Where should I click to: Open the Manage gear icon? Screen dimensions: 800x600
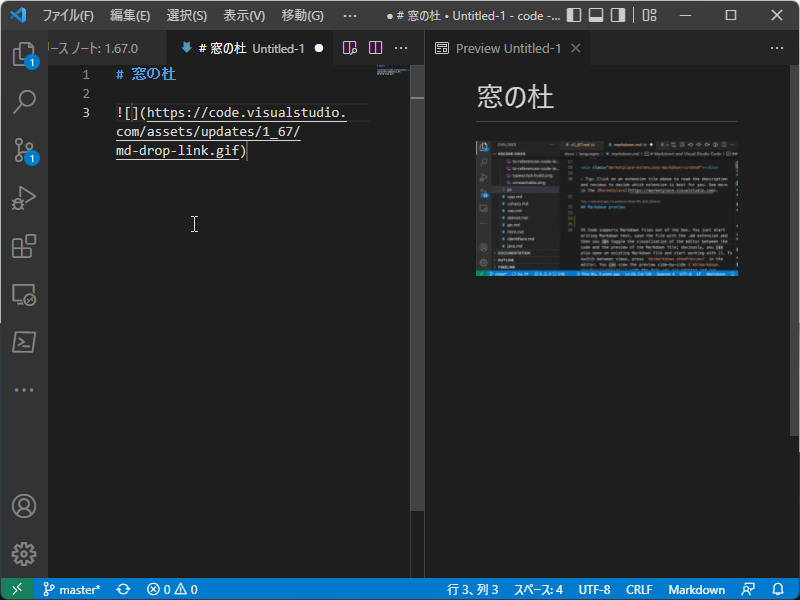tap(24, 554)
